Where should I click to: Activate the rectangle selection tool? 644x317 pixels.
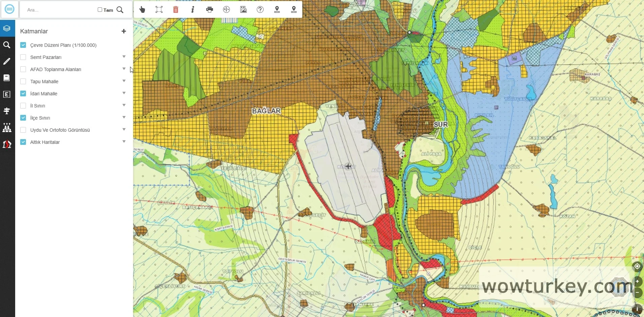pos(159,10)
